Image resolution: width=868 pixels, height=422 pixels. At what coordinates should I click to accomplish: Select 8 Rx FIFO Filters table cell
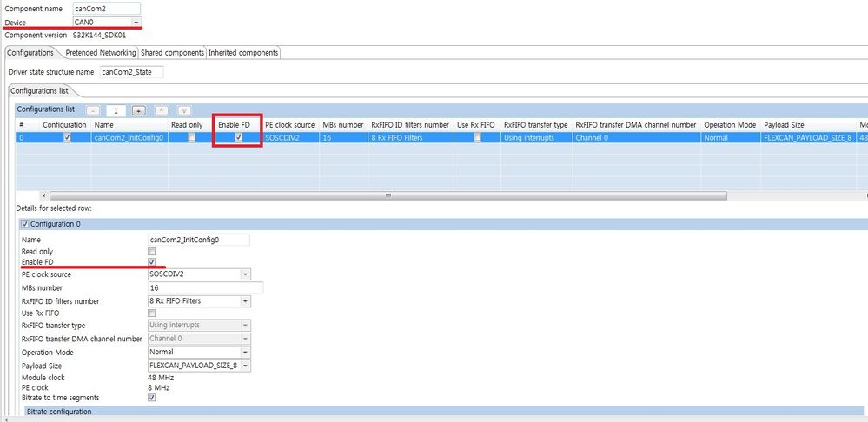[x=410, y=138]
